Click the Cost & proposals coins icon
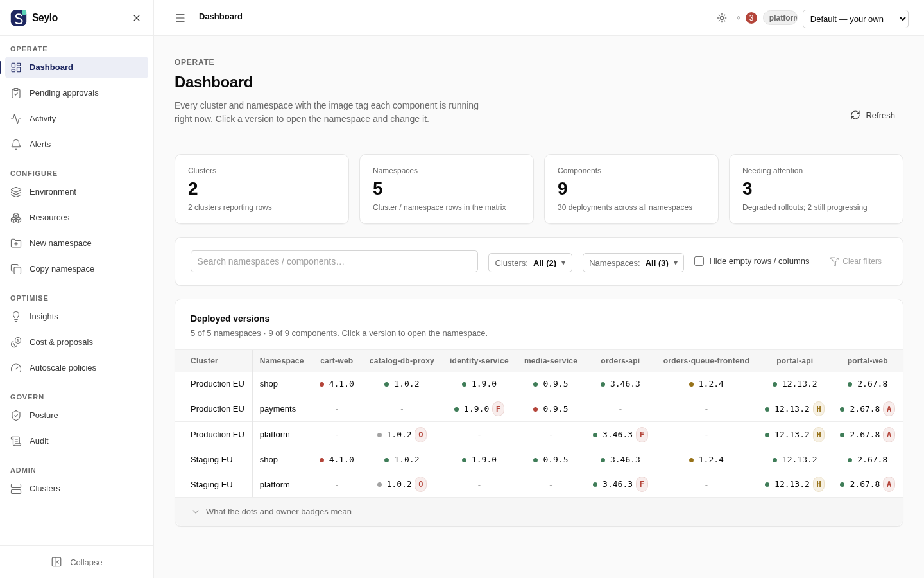924x578 pixels. pos(16,342)
